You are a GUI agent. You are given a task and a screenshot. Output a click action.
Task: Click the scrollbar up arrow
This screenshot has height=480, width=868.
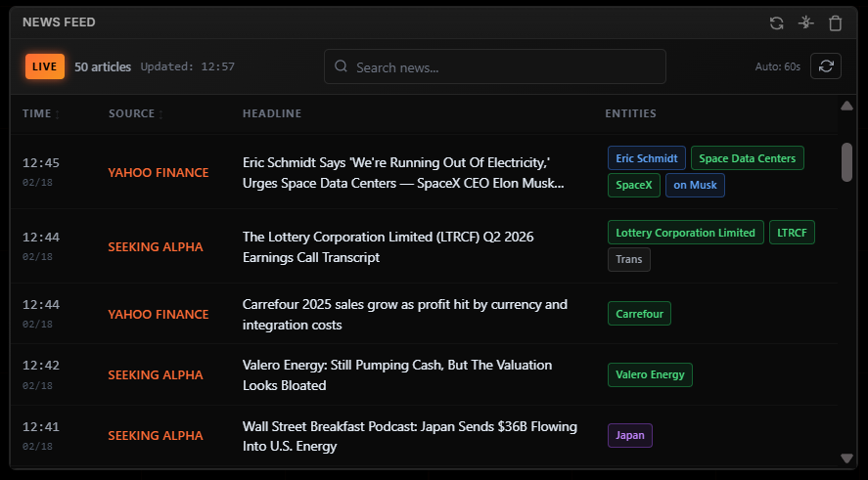coord(846,106)
